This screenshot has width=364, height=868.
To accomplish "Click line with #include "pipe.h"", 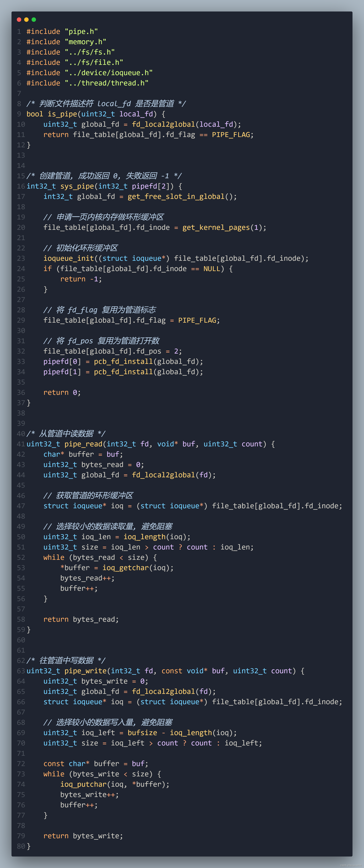I will 62,31.
